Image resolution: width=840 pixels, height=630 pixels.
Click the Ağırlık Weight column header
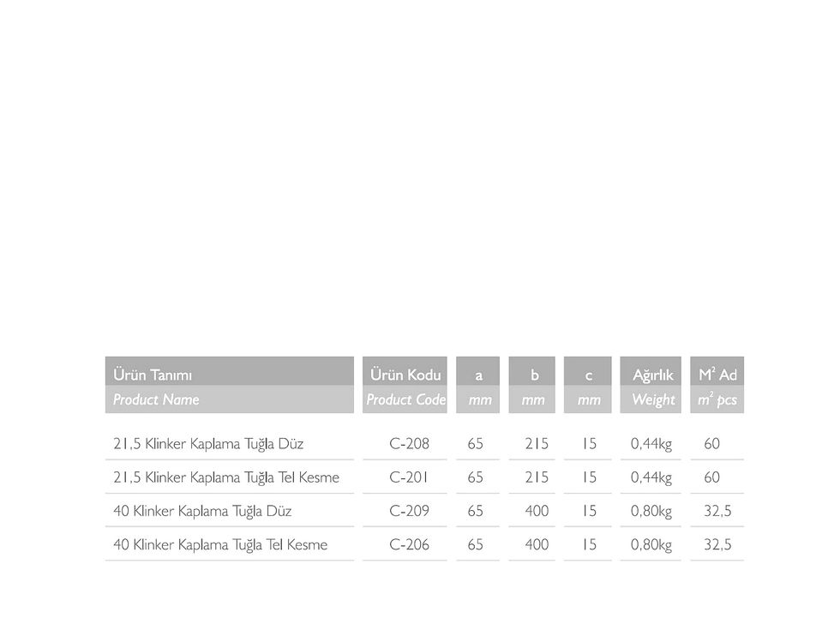point(651,385)
